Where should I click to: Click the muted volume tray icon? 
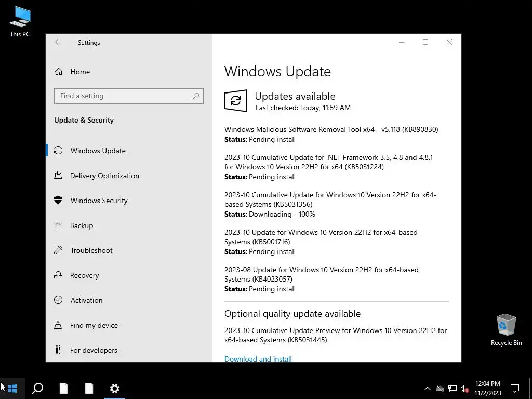464,389
